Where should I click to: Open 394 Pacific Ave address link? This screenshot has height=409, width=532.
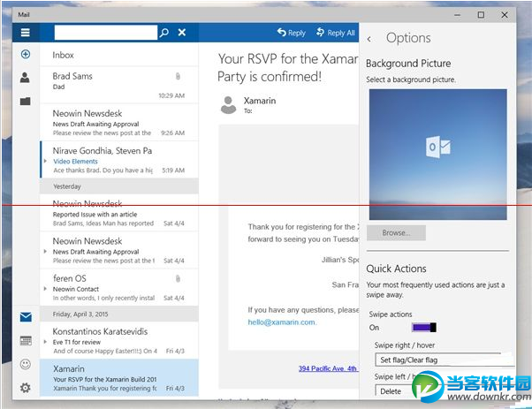click(x=328, y=368)
